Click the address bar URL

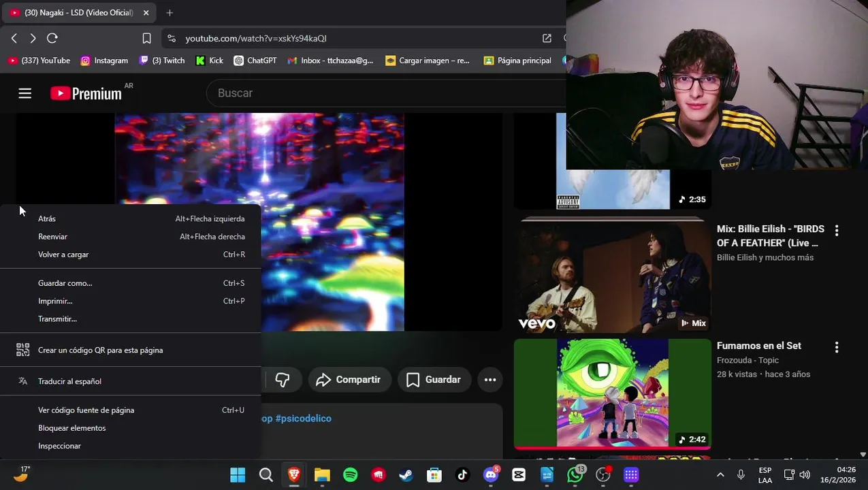pyautogui.click(x=256, y=38)
